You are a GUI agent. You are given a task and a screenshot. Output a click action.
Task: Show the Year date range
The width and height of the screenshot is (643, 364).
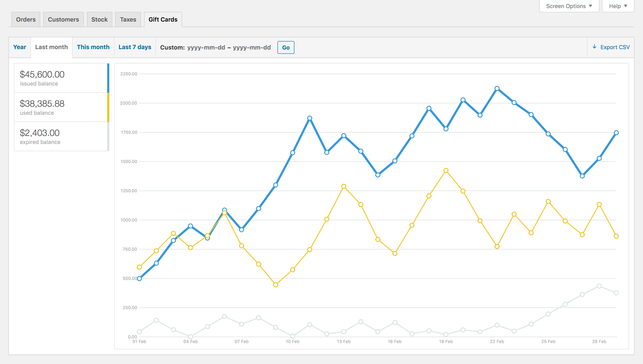pyautogui.click(x=19, y=47)
